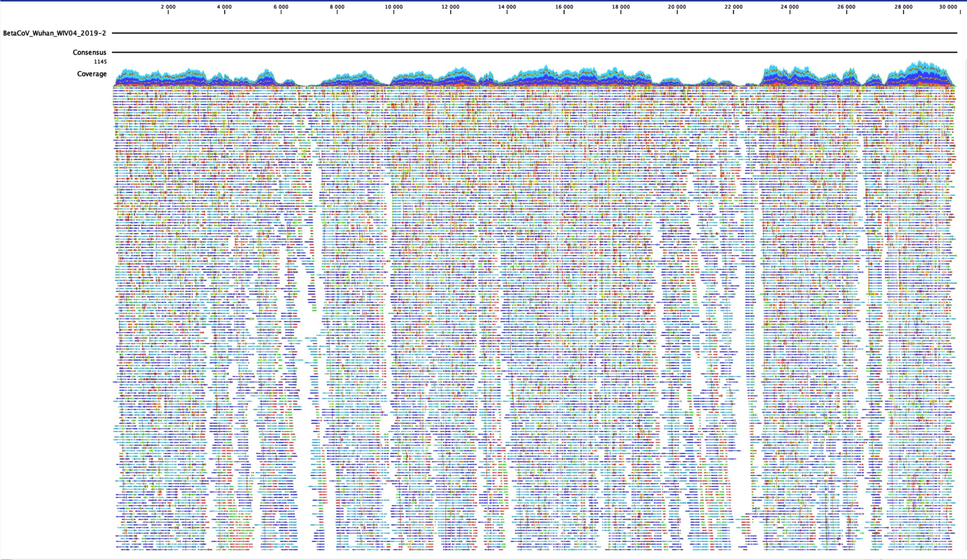Image resolution: width=967 pixels, height=560 pixels.
Task: Click the 1145 coverage maximum value
Action: click(x=100, y=62)
